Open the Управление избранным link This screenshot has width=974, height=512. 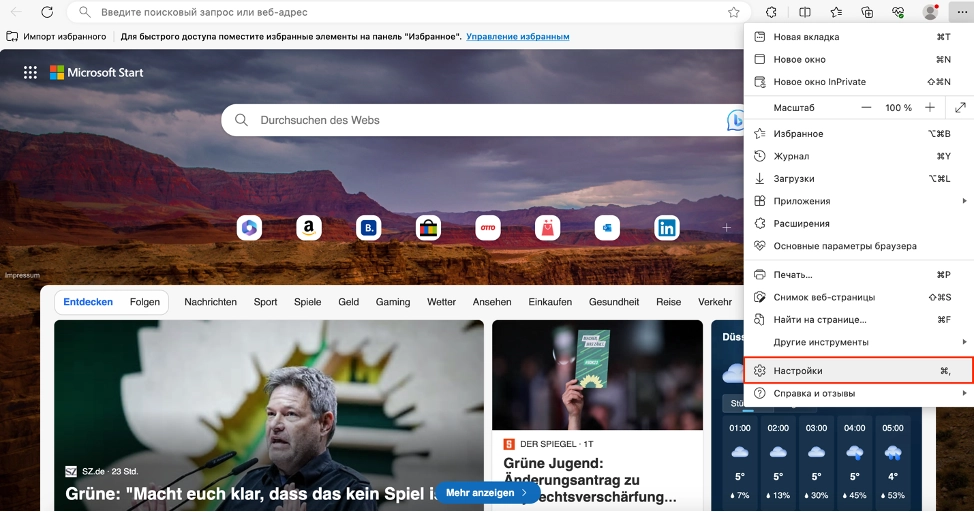[517, 37]
